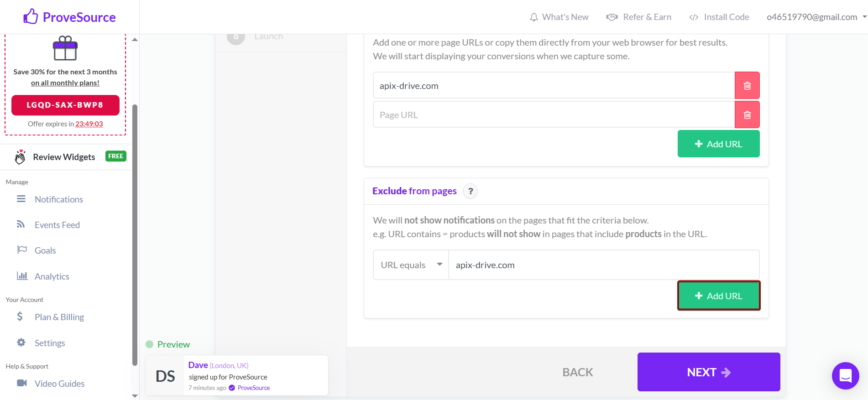Screen dimensions: 868x400
Task: Delete the empty Page URL row with trash icon
Action: click(747, 114)
